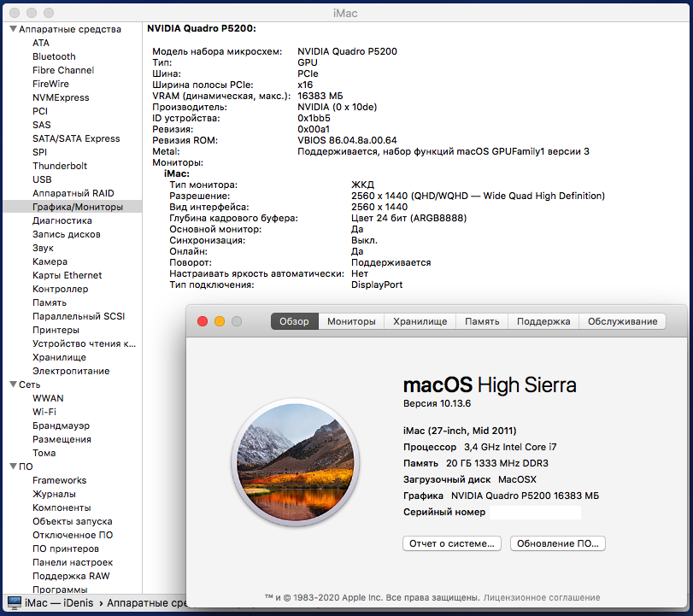Image resolution: width=693 pixels, height=616 pixels.
Task: Select Bluetooth in the hardware list
Action: [x=54, y=56]
